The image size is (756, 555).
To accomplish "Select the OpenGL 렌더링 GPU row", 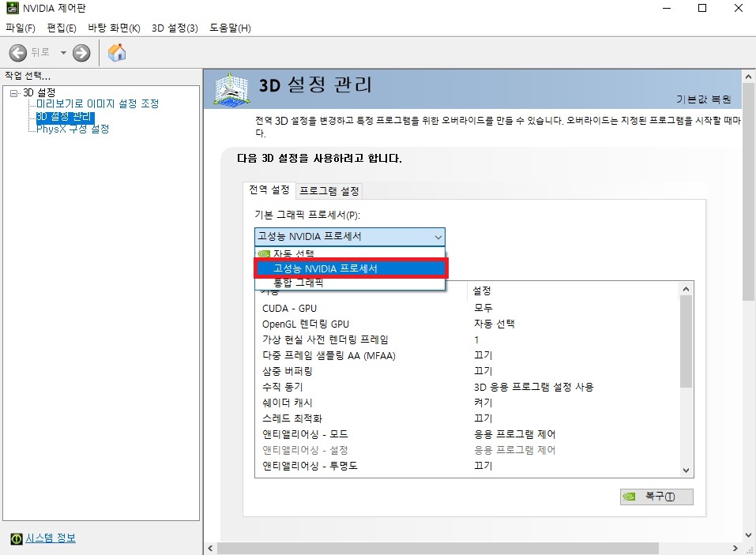I will point(467,324).
